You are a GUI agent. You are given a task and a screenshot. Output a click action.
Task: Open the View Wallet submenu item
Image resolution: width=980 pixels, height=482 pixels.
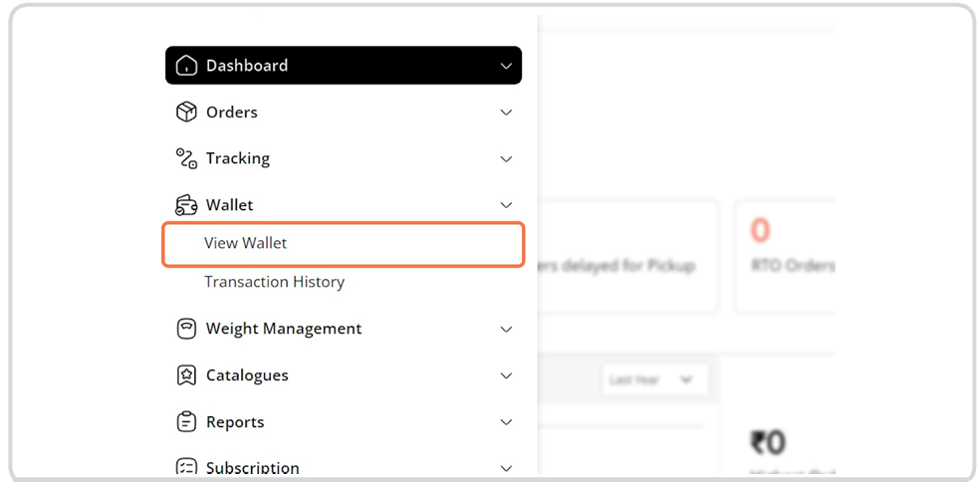(x=246, y=243)
